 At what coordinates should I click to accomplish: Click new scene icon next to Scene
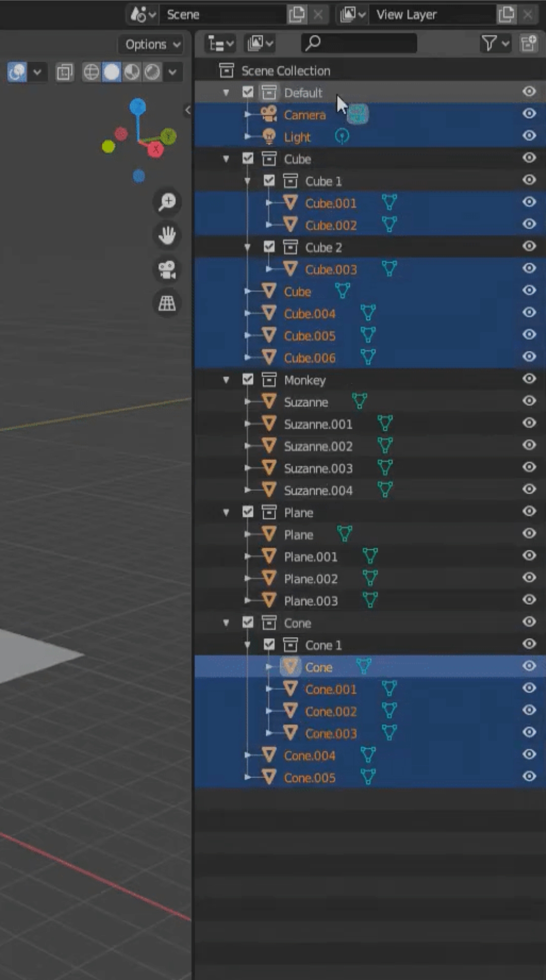click(x=297, y=14)
